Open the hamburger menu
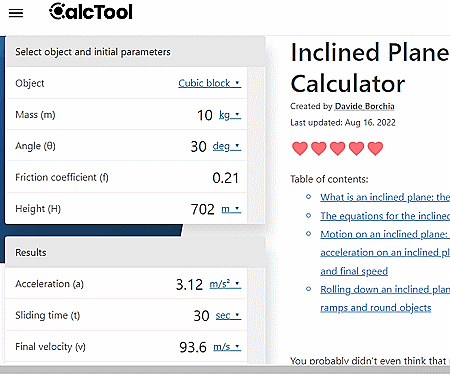This screenshot has height=375, width=450. click(x=16, y=13)
